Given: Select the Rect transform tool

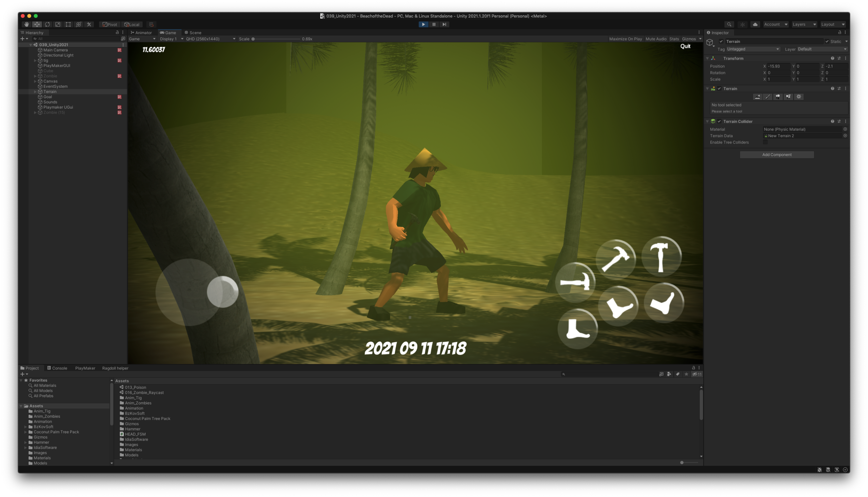Looking at the screenshot, I should click(x=68, y=24).
